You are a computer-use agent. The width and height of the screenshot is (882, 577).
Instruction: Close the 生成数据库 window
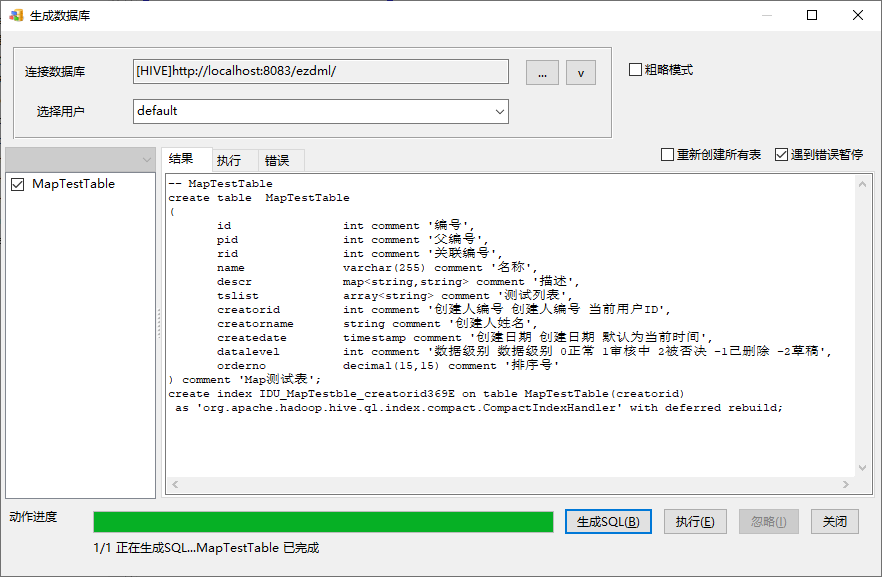point(858,15)
